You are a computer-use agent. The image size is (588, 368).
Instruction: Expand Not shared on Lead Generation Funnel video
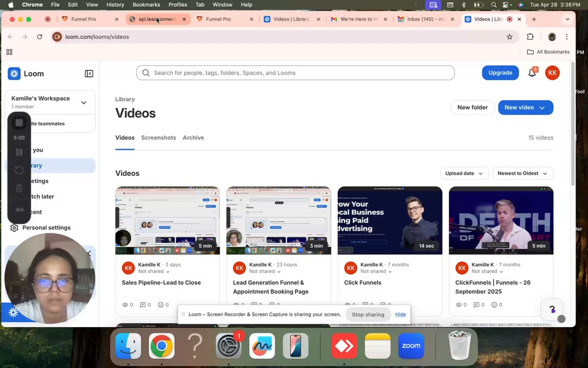tap(265, 271)
